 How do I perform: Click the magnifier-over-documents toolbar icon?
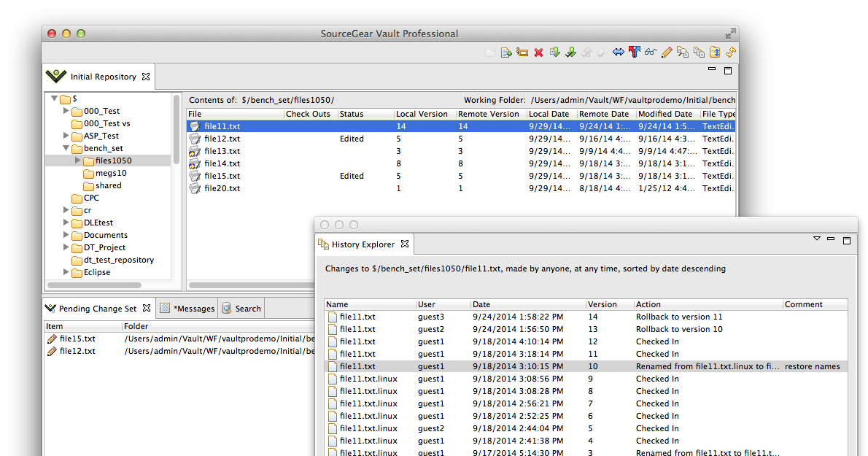(683, 52)
